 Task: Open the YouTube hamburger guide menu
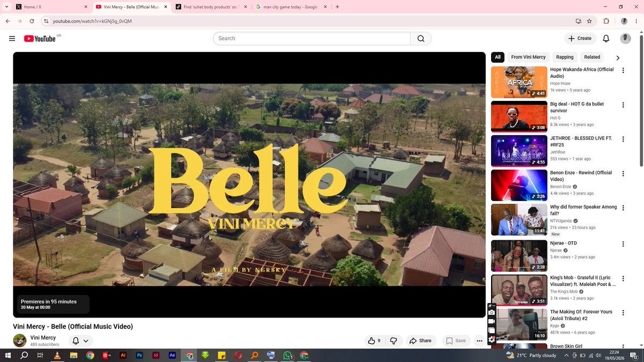point(12,39)
